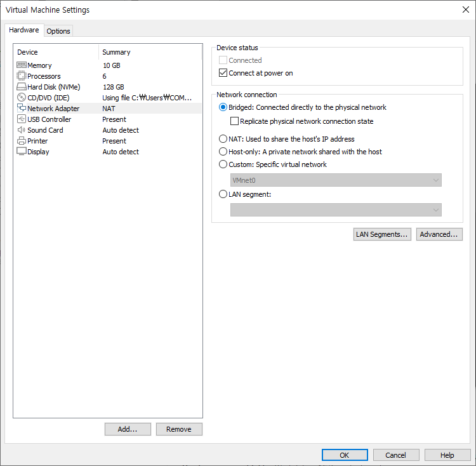The width and height of the screenshot is (476, 466).
Task: Enable Replicate physical network connection state
Action: 234,121
